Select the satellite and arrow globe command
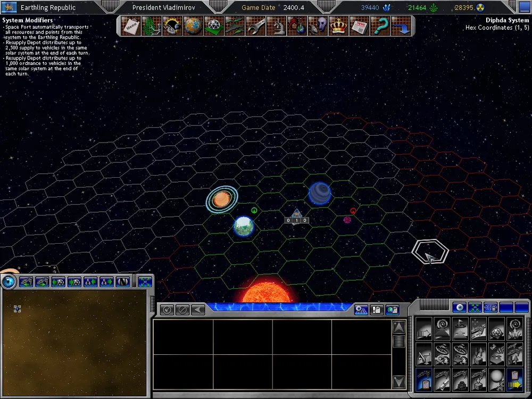532x399 pixels. (x=460, y=354)
